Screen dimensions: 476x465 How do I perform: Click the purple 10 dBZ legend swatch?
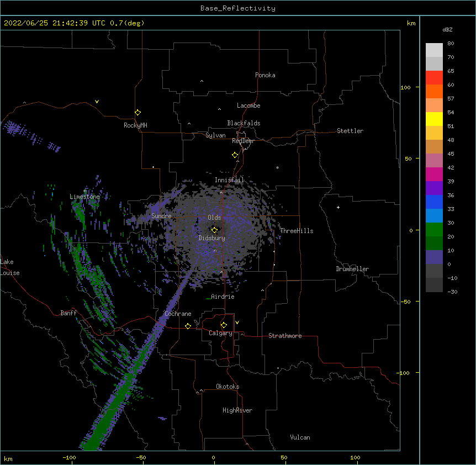click(x=434, y=257)
